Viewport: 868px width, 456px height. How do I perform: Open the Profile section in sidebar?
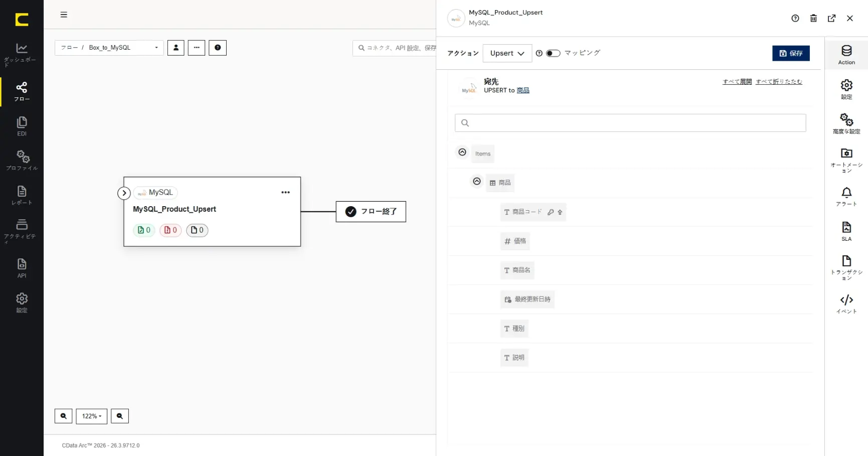pyautogui.click(x=22, y=161)
